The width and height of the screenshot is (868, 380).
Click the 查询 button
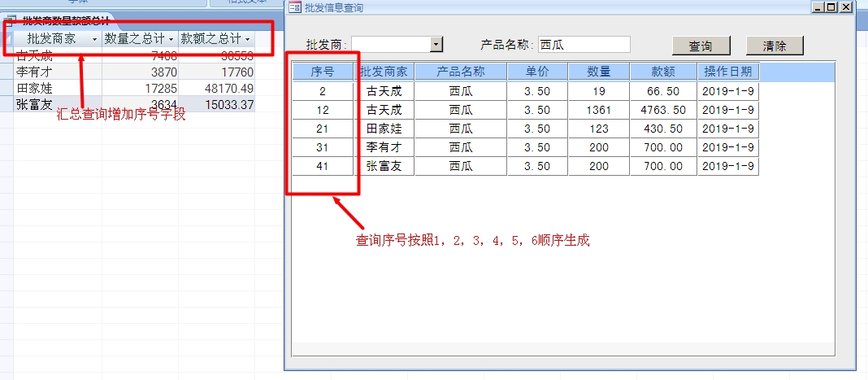click(701, 46)
